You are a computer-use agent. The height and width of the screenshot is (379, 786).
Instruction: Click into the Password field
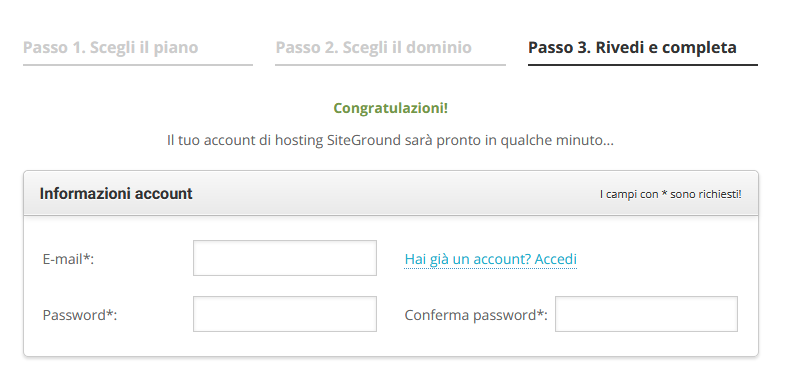[x=285, y=314]
